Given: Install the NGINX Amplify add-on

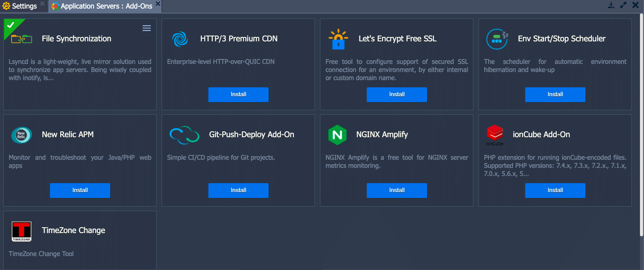Looking at the screenshot, I should [397, 190].
